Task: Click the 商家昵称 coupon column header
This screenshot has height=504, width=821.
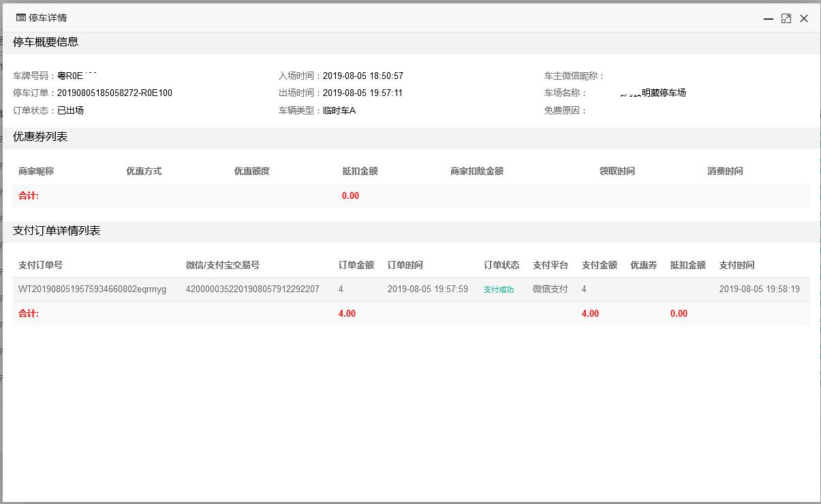Action: (x=36, y=171)
